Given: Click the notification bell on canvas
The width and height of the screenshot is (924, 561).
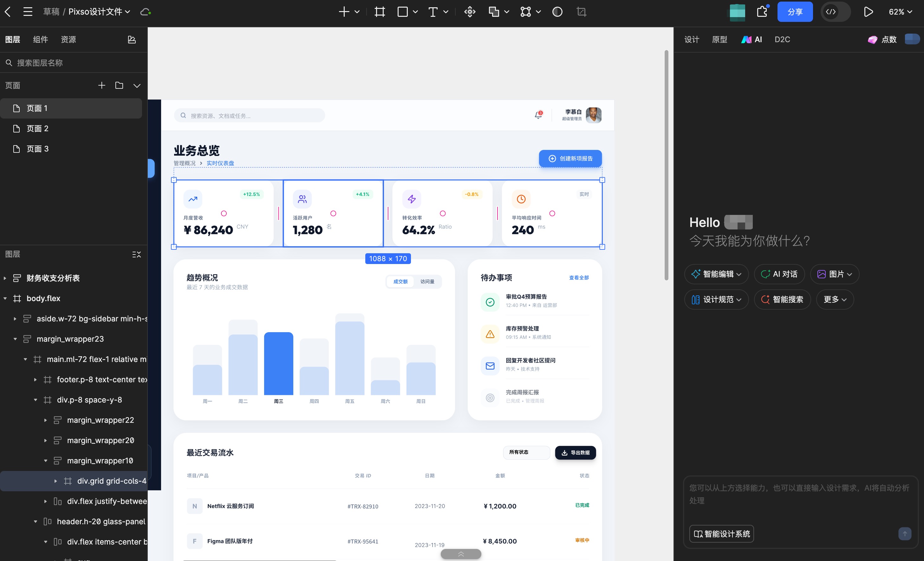Looking at the screenshot, I should click(538, 115).
